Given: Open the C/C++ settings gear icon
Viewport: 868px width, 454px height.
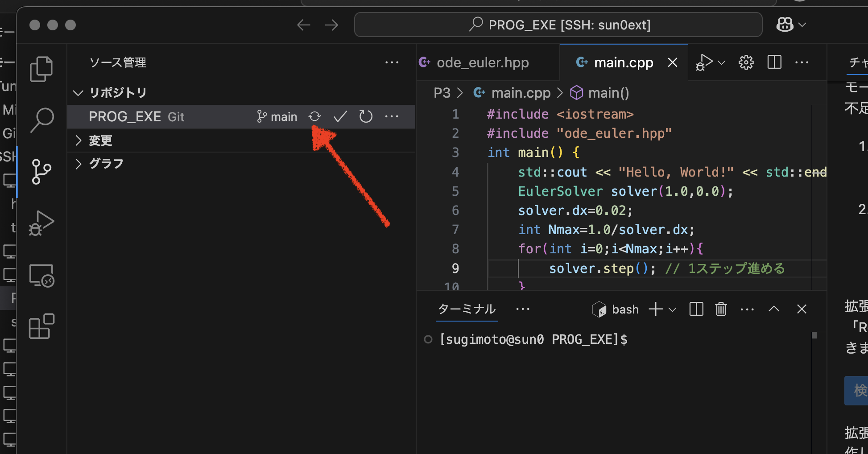Looking at the screenshot, I should (x=746, y=62).
